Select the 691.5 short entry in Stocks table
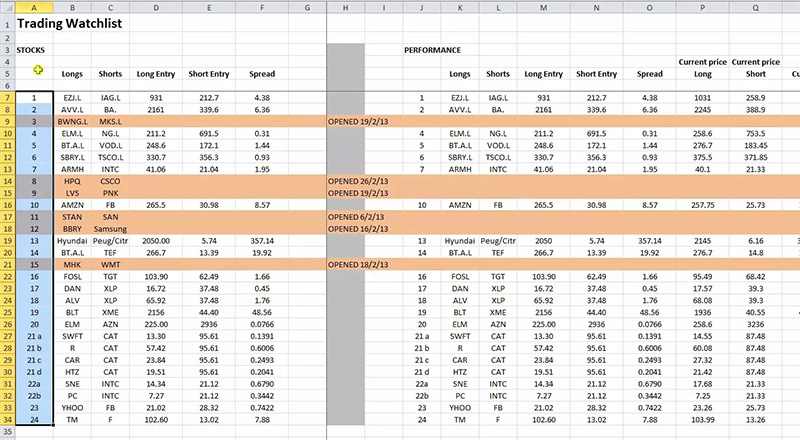This screenshot has width=800, height=440. 209,134
